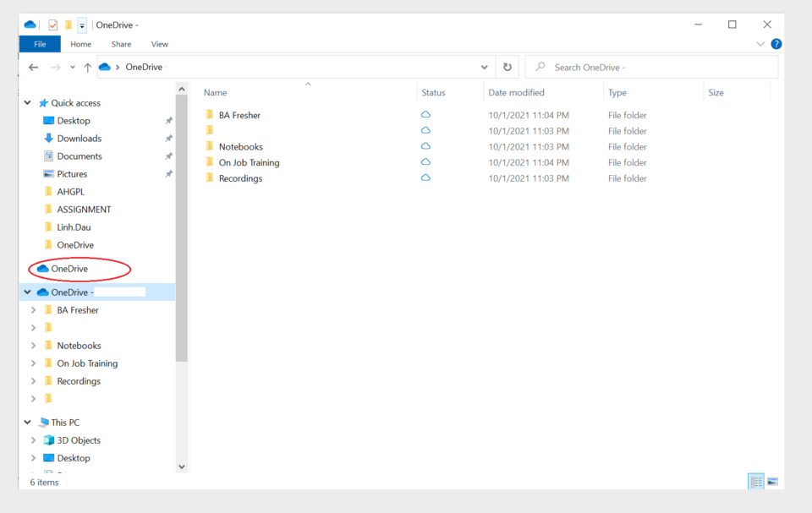Collapse the Quick access section
Viewport: 812px width, 513px height.
[27, 102]
